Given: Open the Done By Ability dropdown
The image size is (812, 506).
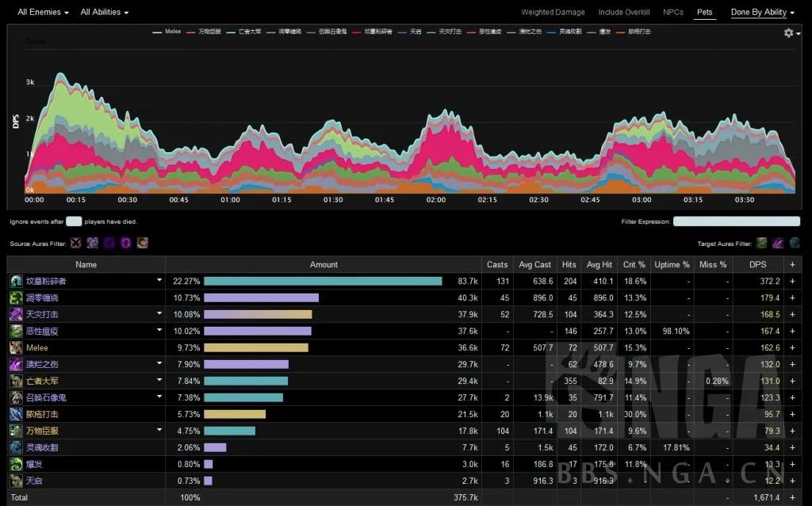Looking at the screenshot, I should tap(761, 13).
